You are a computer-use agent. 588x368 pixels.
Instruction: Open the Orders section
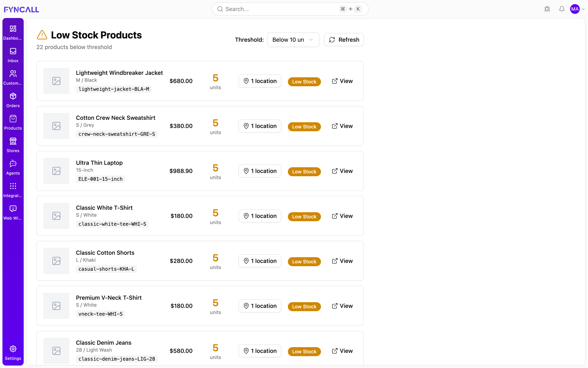point(13,100)
